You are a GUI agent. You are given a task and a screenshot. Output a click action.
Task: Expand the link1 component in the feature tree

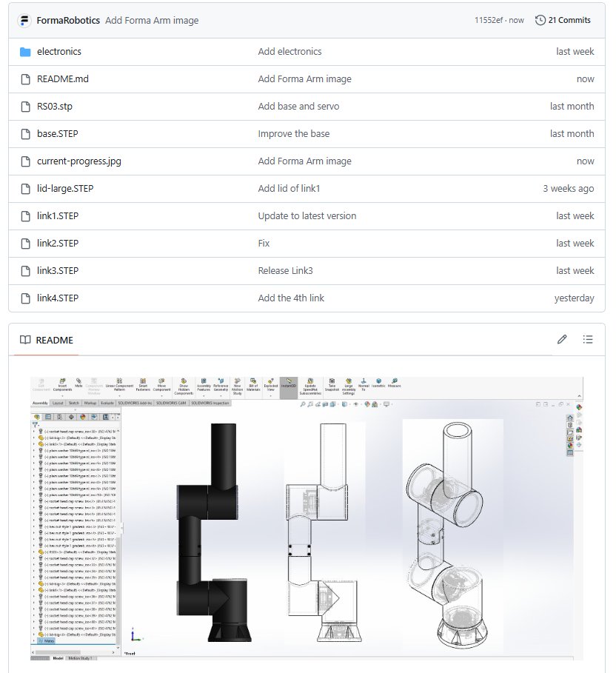(x=33, y=444)
